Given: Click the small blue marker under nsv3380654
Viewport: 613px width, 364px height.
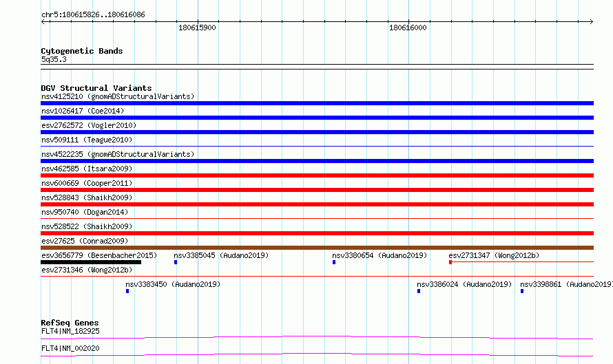Looking at the screenshot, I should point(334,262).
